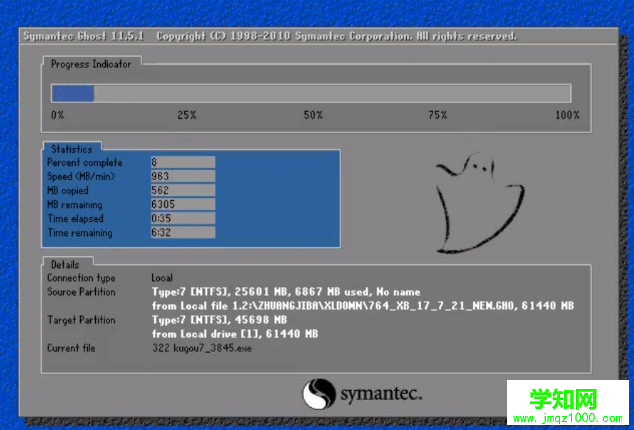634x430 pixels.
Task: Click the Time remaining value 6:32
Action: coord(183,232)
